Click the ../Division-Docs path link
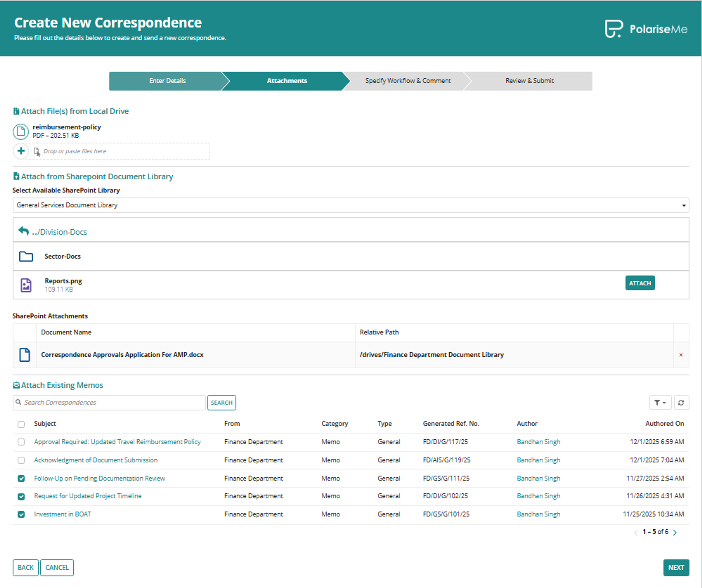Screen dimensions: 702x588 pyautogui.click(x=59, y=232)
